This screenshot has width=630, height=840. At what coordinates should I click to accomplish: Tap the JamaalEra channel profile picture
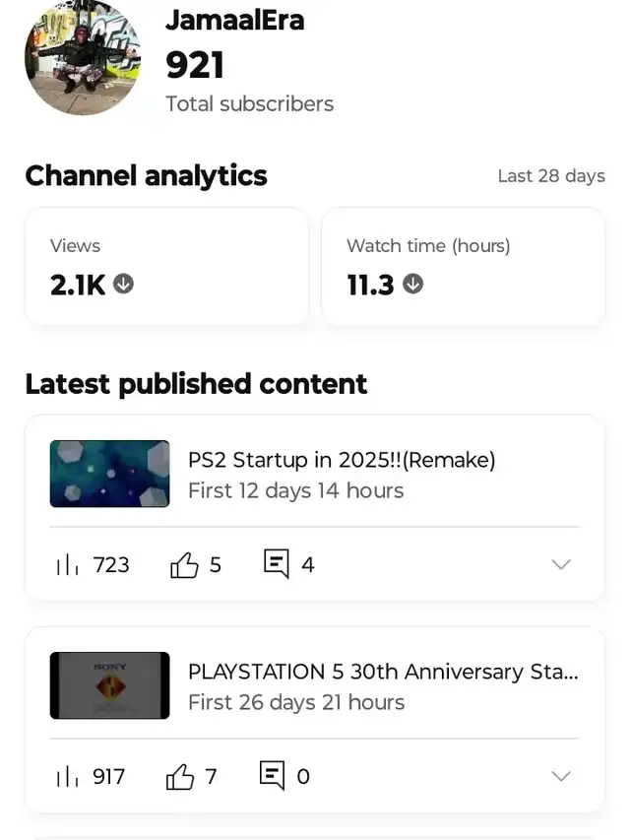(x=83, y=59)
